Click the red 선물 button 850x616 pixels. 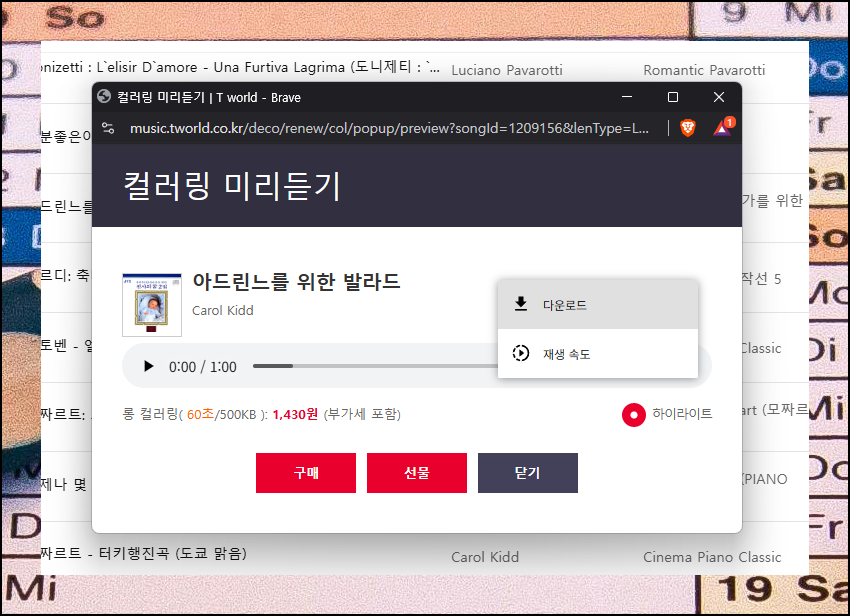417,473
